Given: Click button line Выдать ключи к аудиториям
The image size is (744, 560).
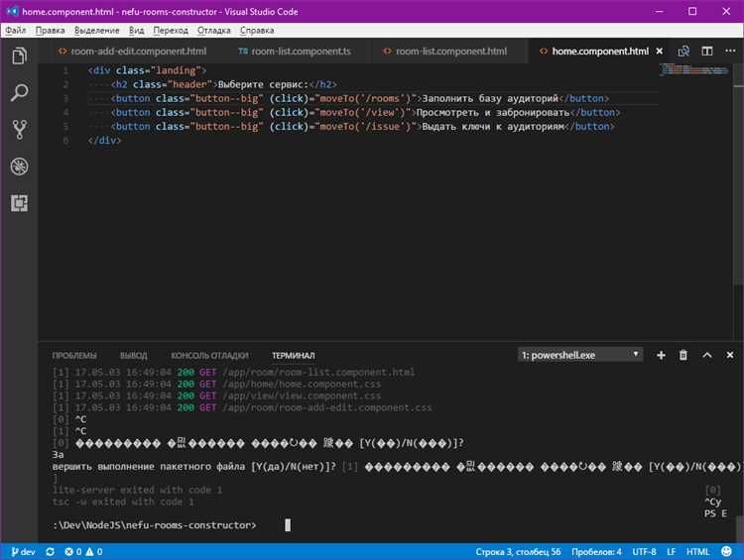Looking at the screenshot, I should [362, 127].
